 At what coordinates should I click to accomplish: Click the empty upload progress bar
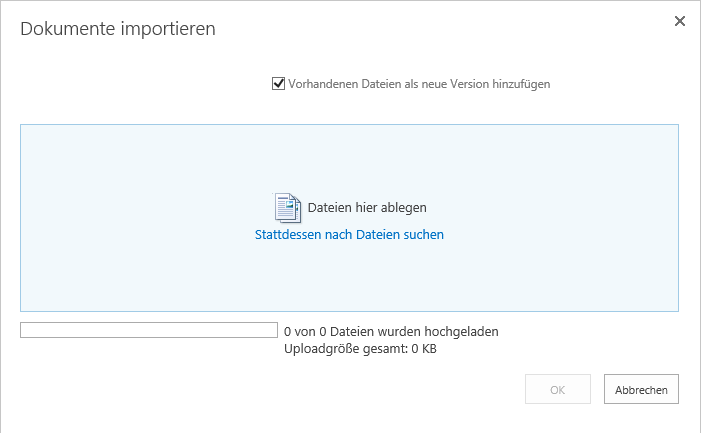pyautogui.click(x=149, y=330)
